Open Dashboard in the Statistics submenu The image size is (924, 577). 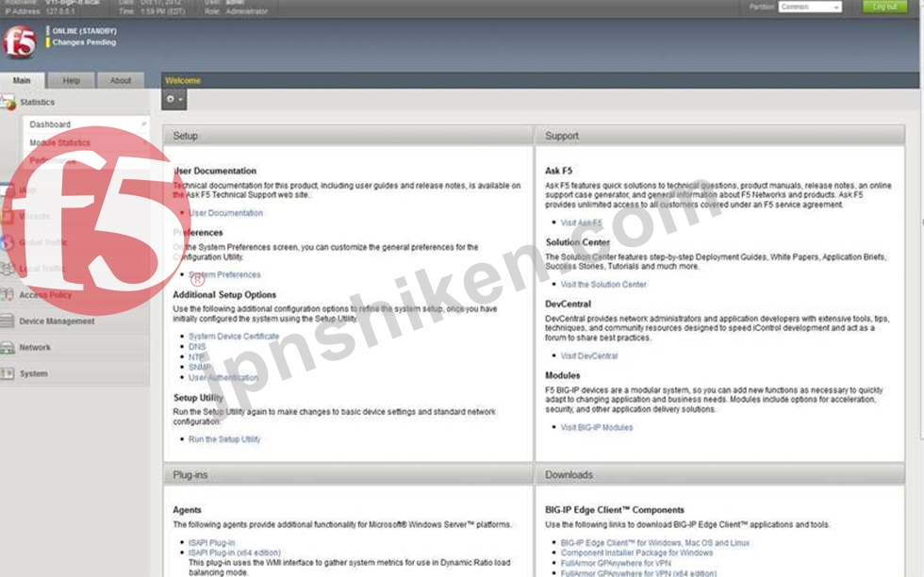[x=50, y=124]
